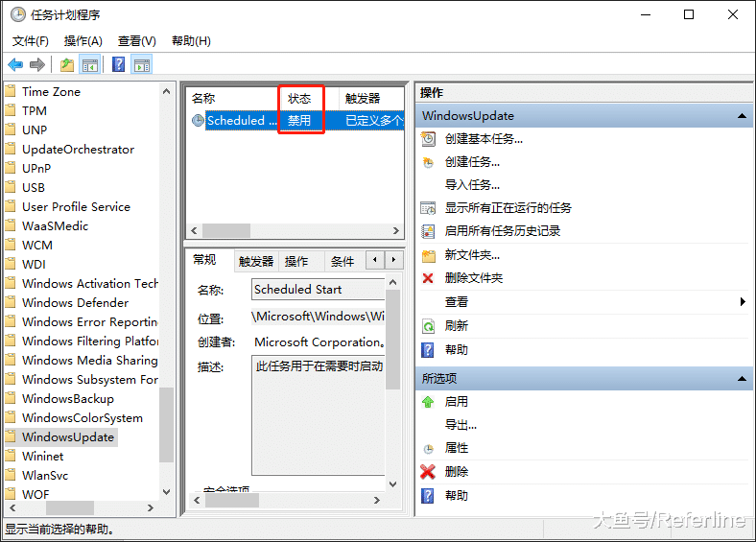The image size is (756, 542).
Task: Collapse the WindowsUpdate actions section header
Action: pos(742,116)
